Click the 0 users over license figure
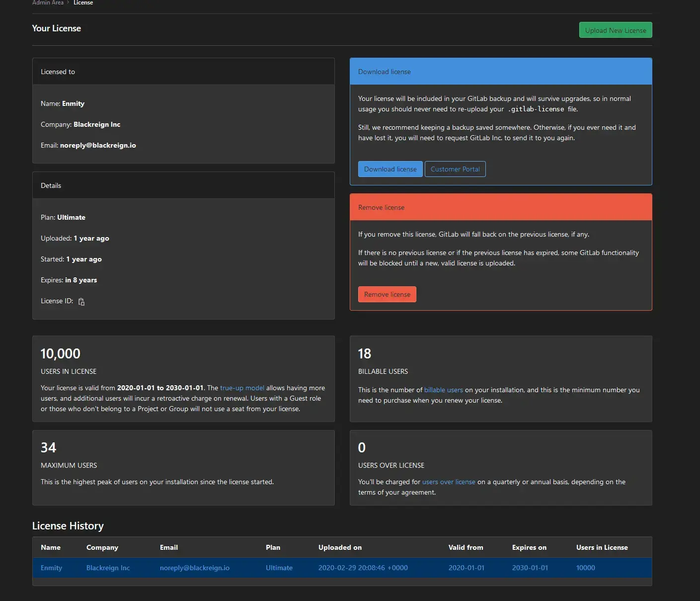 pyautogui.click(x=362, y=447)
